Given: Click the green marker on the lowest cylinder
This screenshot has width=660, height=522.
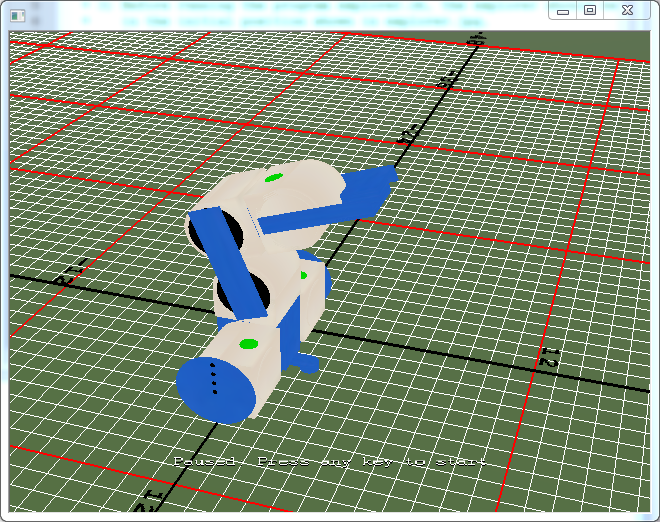Looking at the screenshot, I should pos(248,344).
